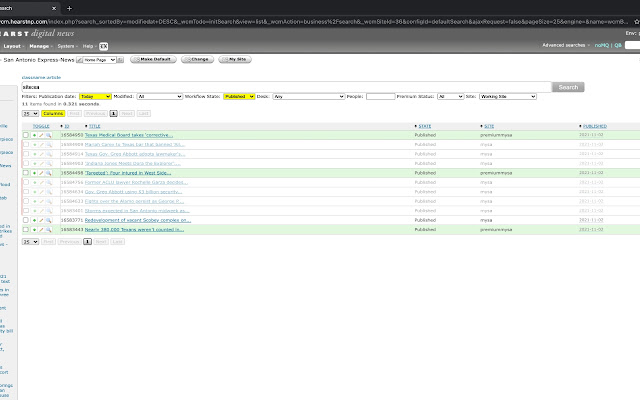
Task: Open the Premium Status dropdown
Action: coord(451,97)
